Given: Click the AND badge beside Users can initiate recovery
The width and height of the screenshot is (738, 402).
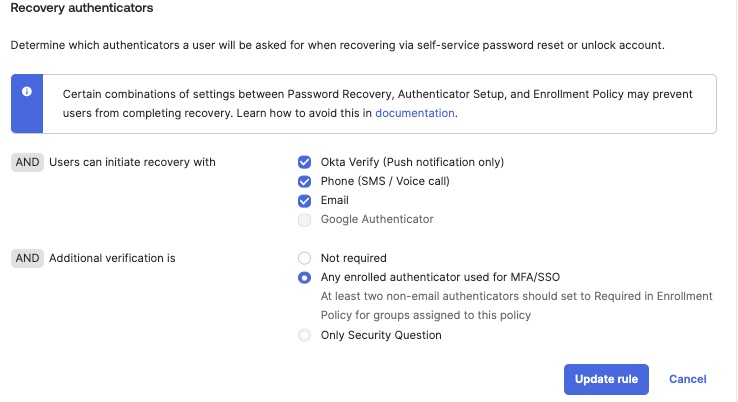Looking at the screenshot, I should [x=27, y=162].
